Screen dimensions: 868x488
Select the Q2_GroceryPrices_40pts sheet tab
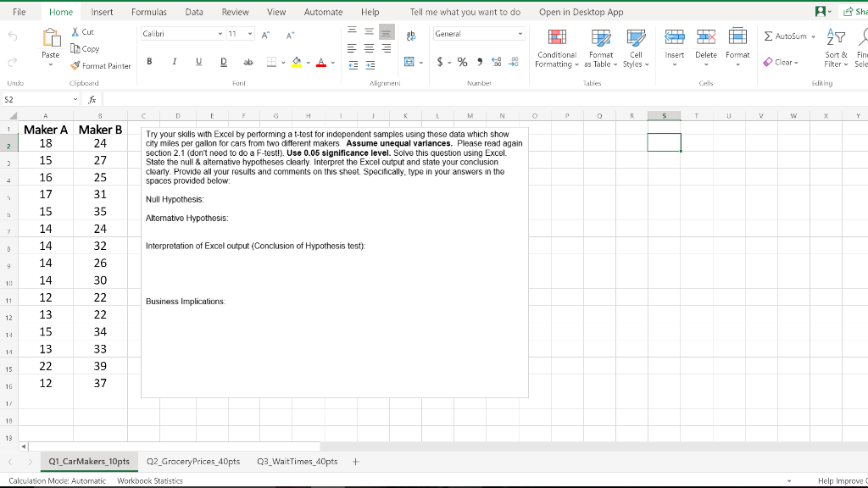coord(194,462)
